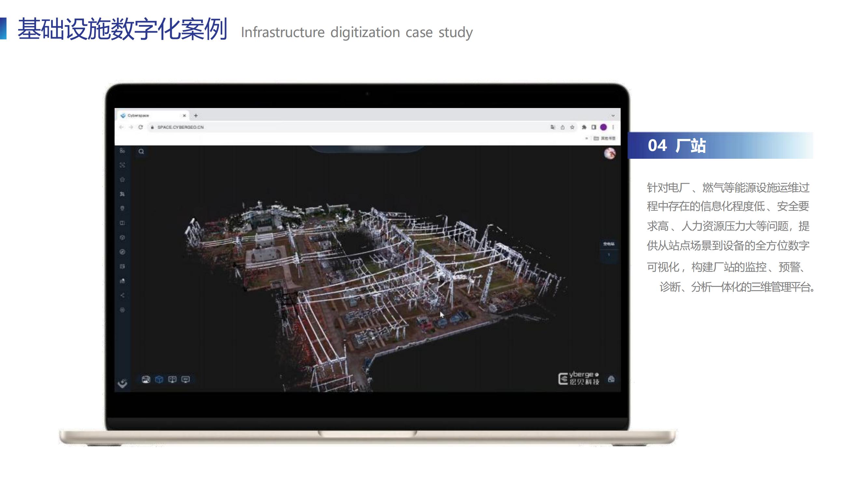Image resolution: width=868 pixels, height=488 pixels.
Task: Go forward in the browser
Action: pyautogui.click(x=131, y=127)
